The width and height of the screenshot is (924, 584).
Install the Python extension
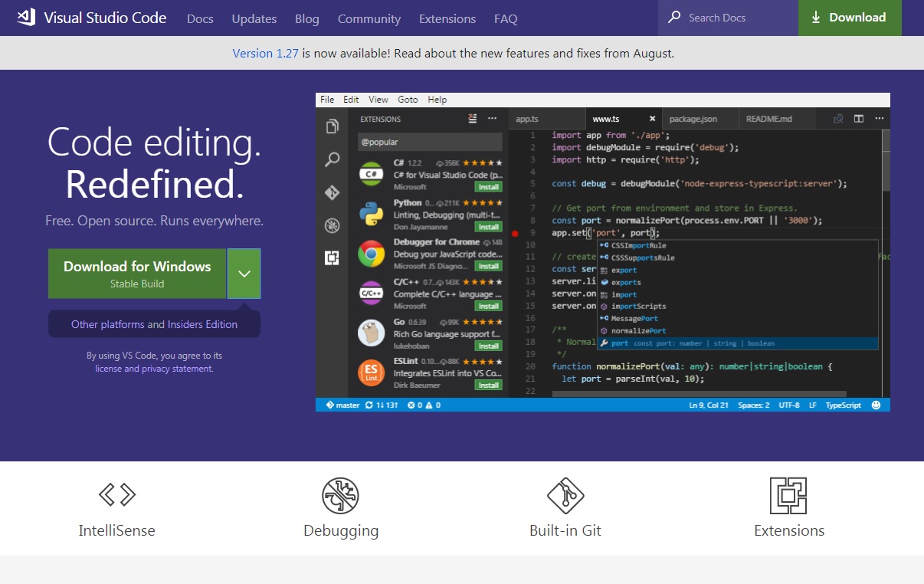(x=488, y=227)
